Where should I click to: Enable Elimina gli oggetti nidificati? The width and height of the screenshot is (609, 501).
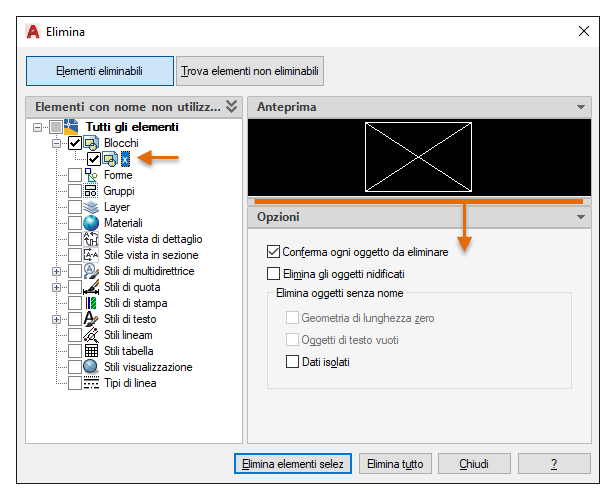coord(273,273)
